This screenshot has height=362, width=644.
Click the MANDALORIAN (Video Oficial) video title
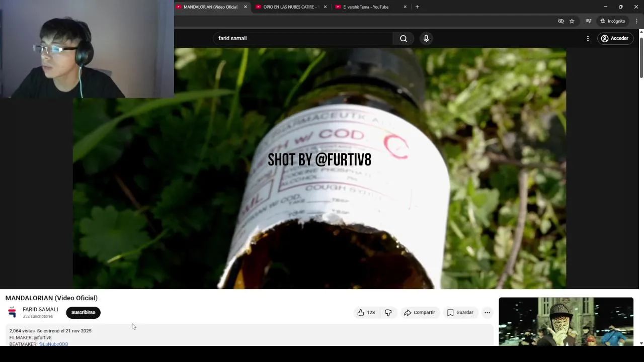(51, 298)
